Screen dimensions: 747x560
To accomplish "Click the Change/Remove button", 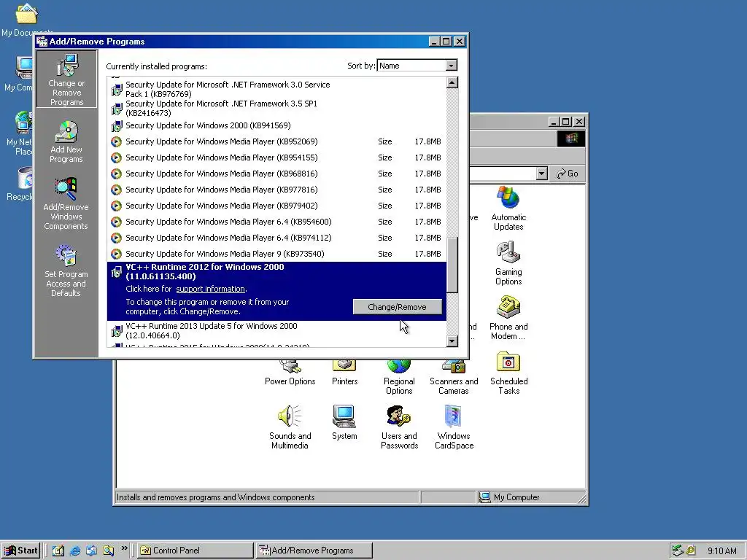I will pos(397,307).
